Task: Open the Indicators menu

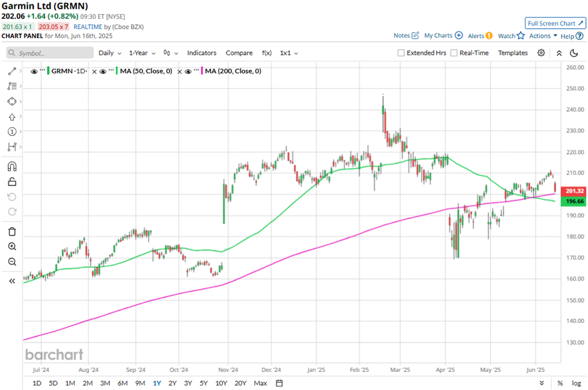Action: 201,53
